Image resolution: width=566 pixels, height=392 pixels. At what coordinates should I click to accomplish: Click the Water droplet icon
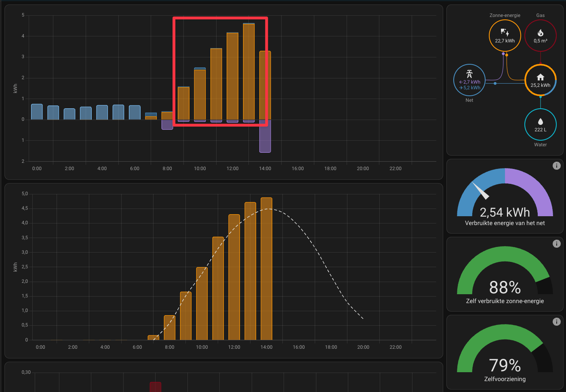tap(540, 122)
